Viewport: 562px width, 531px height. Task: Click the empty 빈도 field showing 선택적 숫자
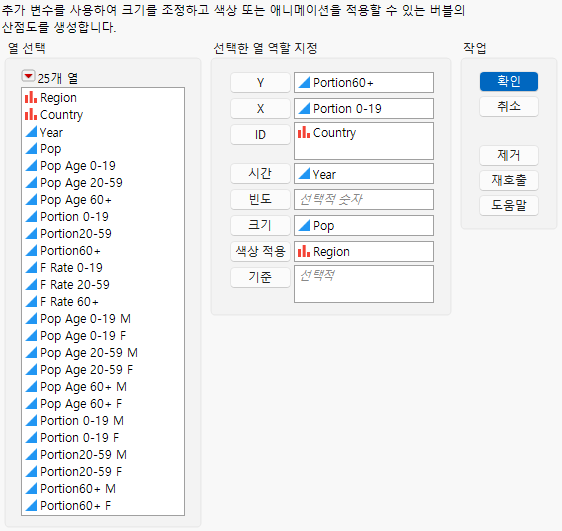(x=364, y=200)
